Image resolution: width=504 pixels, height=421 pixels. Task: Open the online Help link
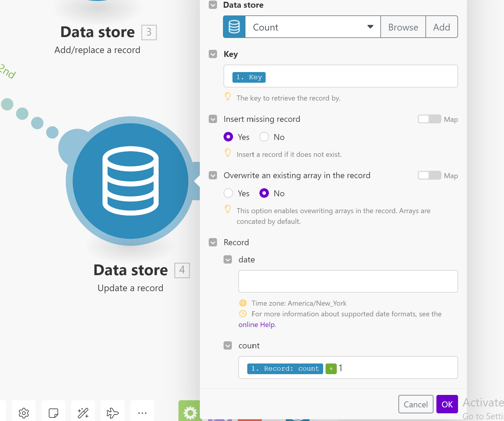click(x=257, y=325)
